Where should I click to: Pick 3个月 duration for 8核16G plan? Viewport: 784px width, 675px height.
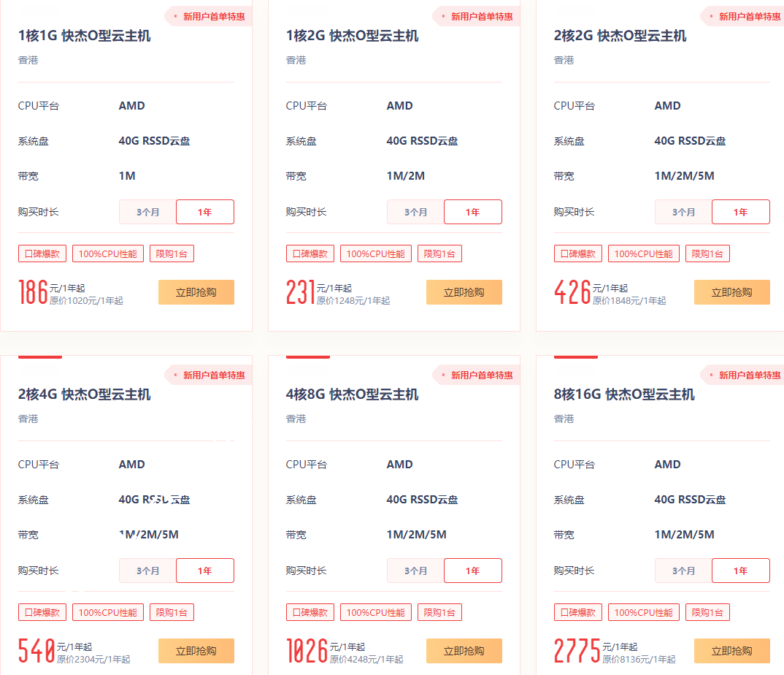pyautogui.click(x=684, y=571)
